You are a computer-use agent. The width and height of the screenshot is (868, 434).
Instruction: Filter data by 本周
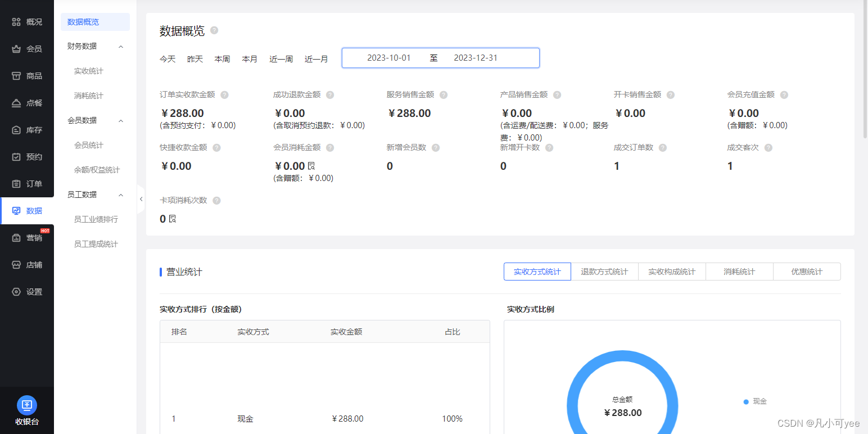(x=222, y=58)
